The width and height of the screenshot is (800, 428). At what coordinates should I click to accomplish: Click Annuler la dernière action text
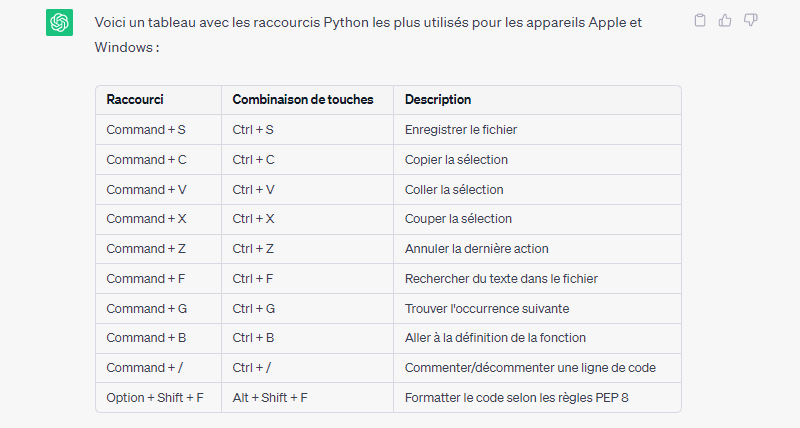coord(476,249)
